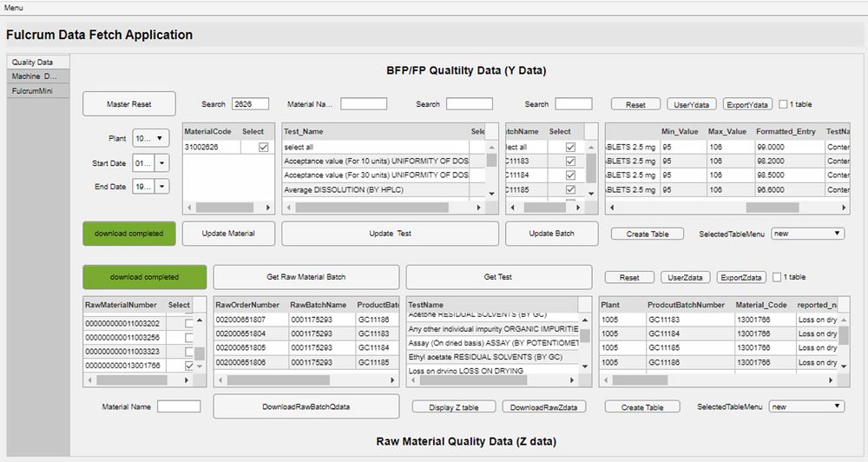This screenshot has width=868, height=462.
Task: Click ExportYdata button
Action: (747, 104)
